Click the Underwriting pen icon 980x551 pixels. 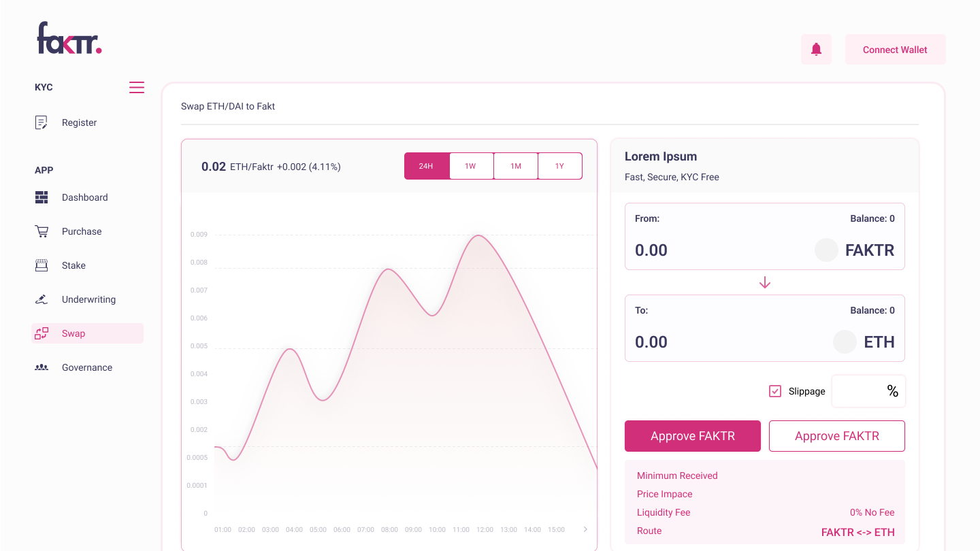point(42,299)
